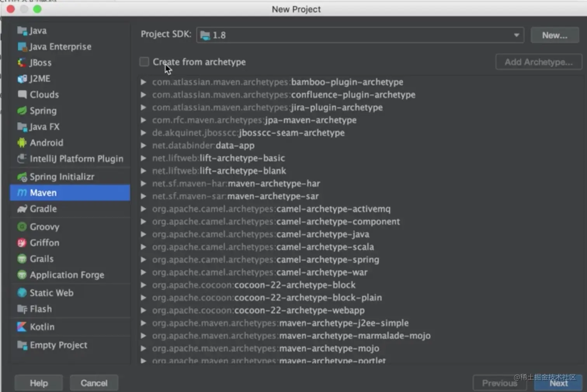
Task: Click the Empty Project icon
Action: click(x=22, y=345)
